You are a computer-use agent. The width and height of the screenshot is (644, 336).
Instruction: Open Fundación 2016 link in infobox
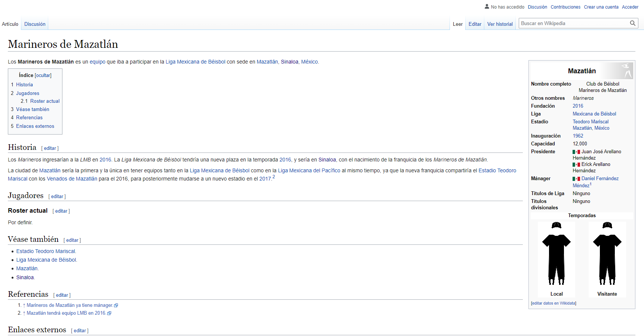[x=578, y=106]
